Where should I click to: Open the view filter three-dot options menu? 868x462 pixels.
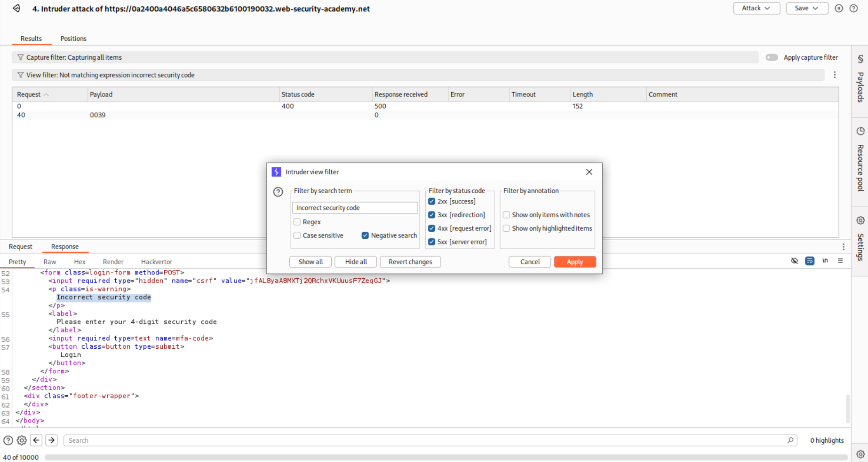point(835,75)
